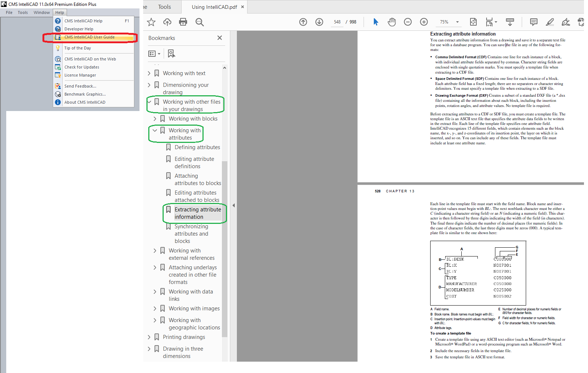Choose Developer Help from Help menu
The image size is (588, 373).
tap(94, 29)
